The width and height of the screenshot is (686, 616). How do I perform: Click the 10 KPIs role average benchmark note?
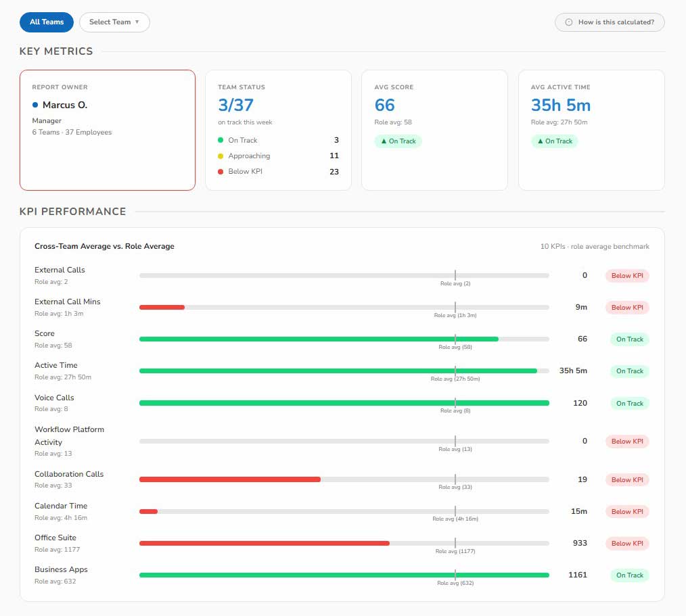click(595, 247)
